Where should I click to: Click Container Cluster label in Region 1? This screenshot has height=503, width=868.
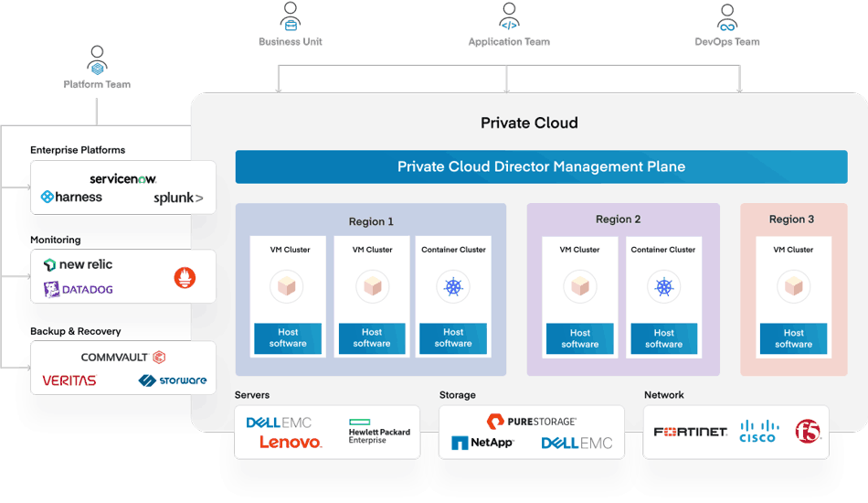point(453,250)
